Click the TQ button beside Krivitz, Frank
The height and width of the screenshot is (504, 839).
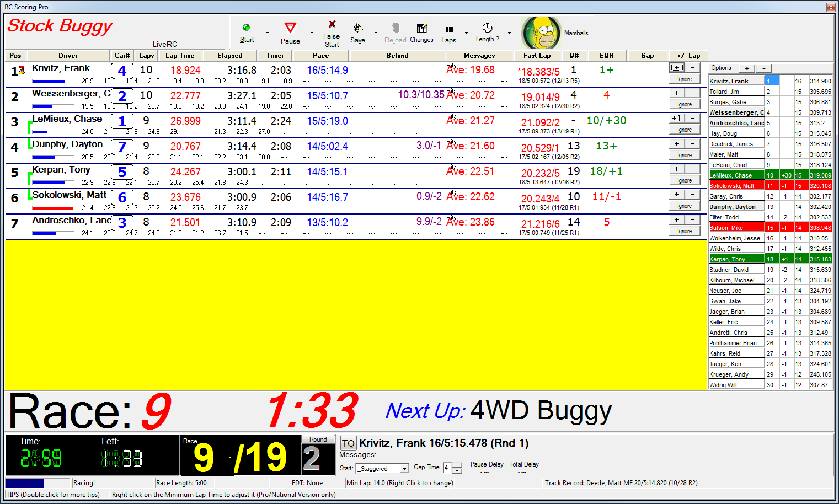coord(348,443)
